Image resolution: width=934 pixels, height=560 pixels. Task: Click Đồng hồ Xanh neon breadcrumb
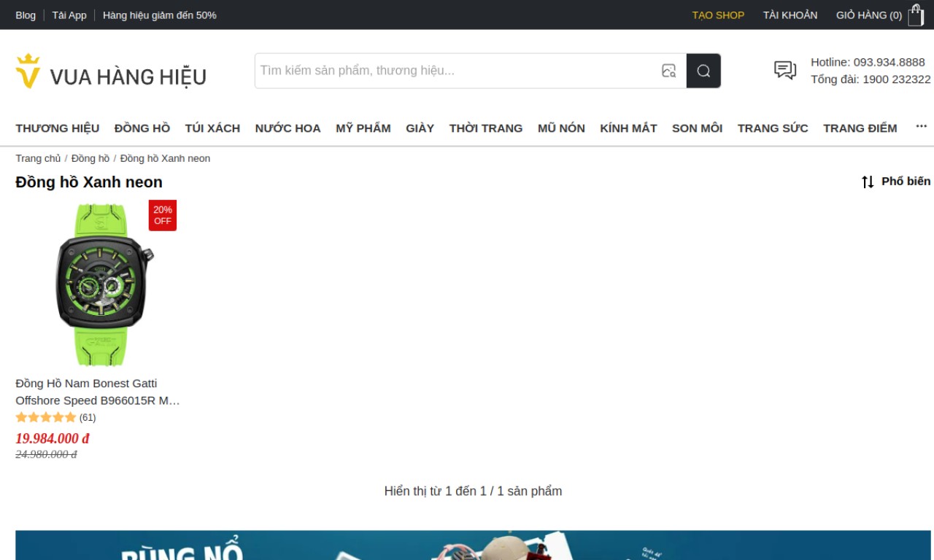click(x=165, y=158)
